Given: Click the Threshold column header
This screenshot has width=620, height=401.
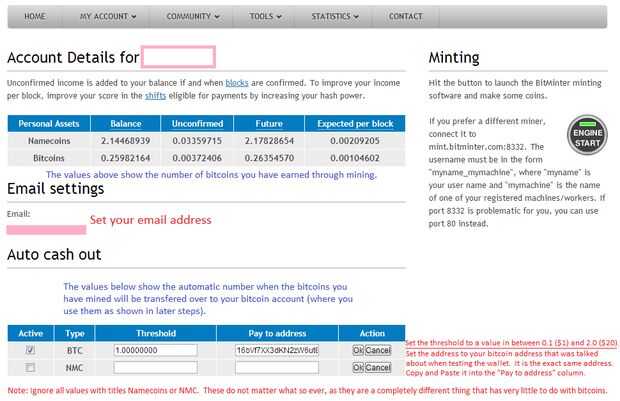Looking at the screenshot, I should [x=156, y=333].
